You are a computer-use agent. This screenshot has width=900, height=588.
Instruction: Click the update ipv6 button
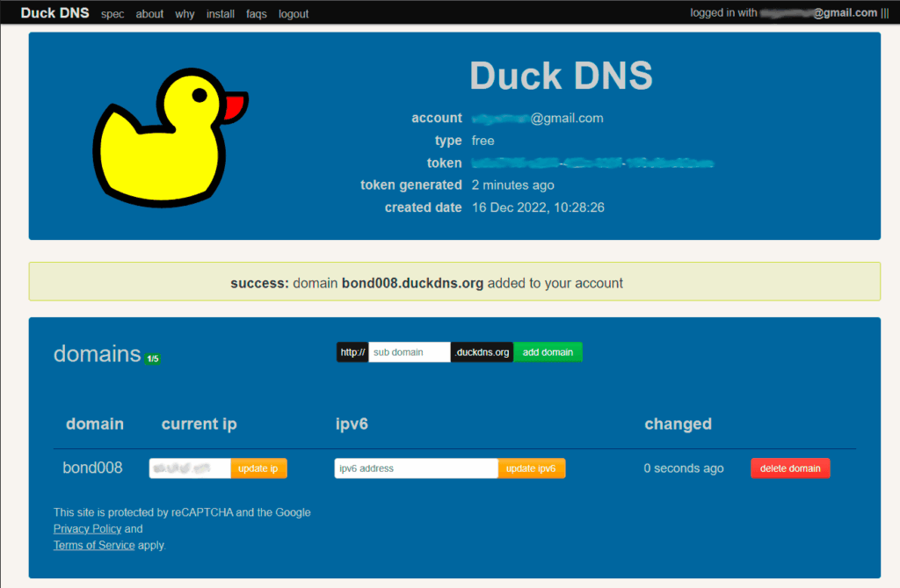532,468
